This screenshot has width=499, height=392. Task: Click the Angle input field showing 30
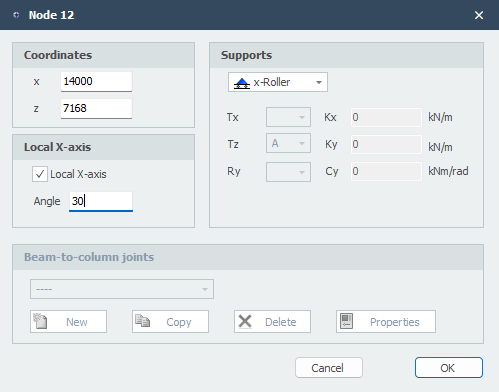[x=101, y=201]
